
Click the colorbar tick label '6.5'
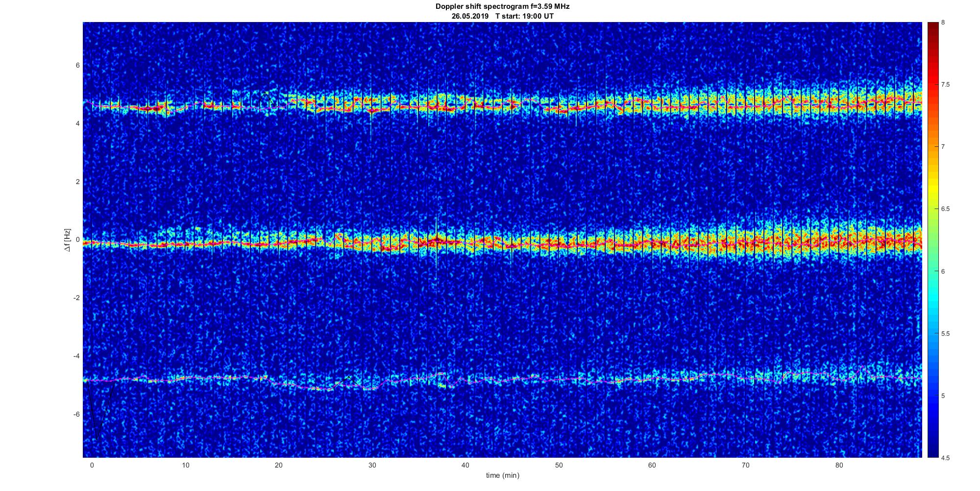(945, 209)
